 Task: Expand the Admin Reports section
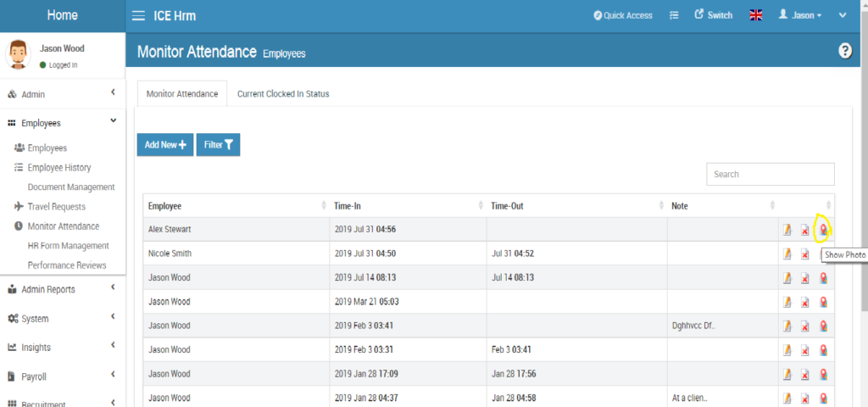tap(63, 289)
